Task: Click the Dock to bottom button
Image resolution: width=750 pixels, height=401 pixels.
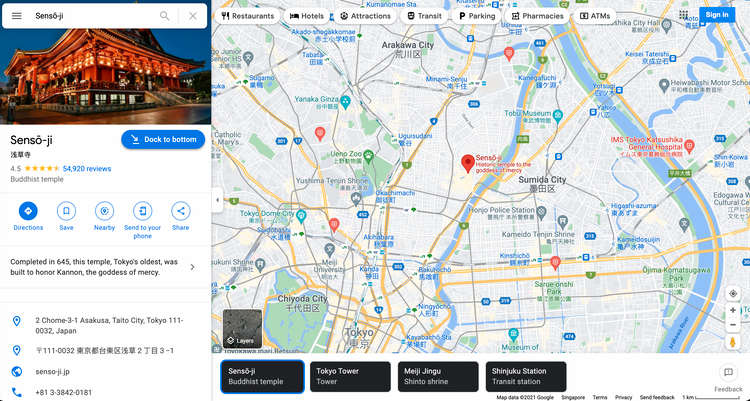Action: [163, 139]
